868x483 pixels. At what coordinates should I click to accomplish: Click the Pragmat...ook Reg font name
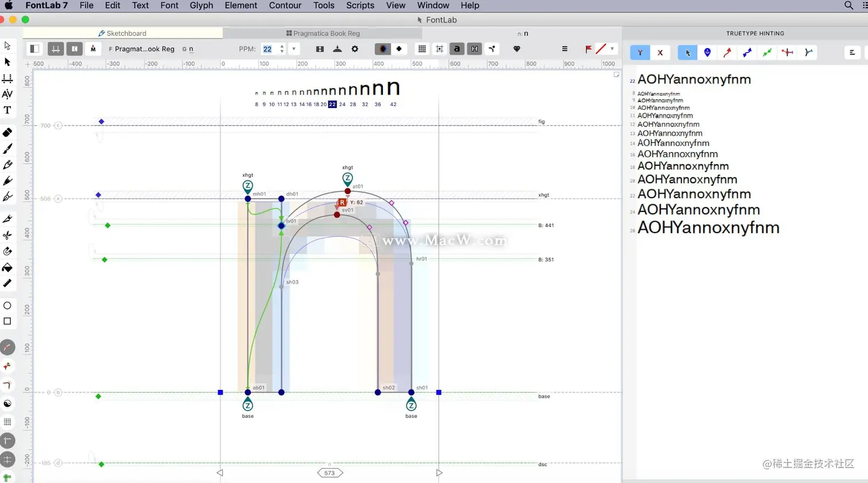(x=145, y=49)
